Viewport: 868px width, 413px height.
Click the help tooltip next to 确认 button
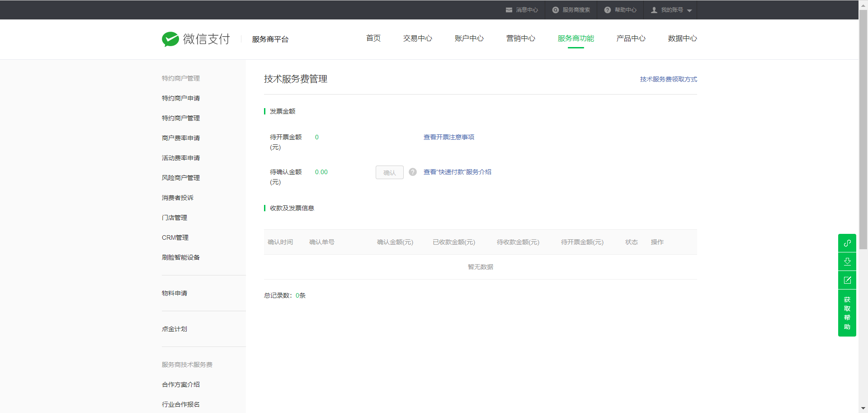(x=413, y=172)
